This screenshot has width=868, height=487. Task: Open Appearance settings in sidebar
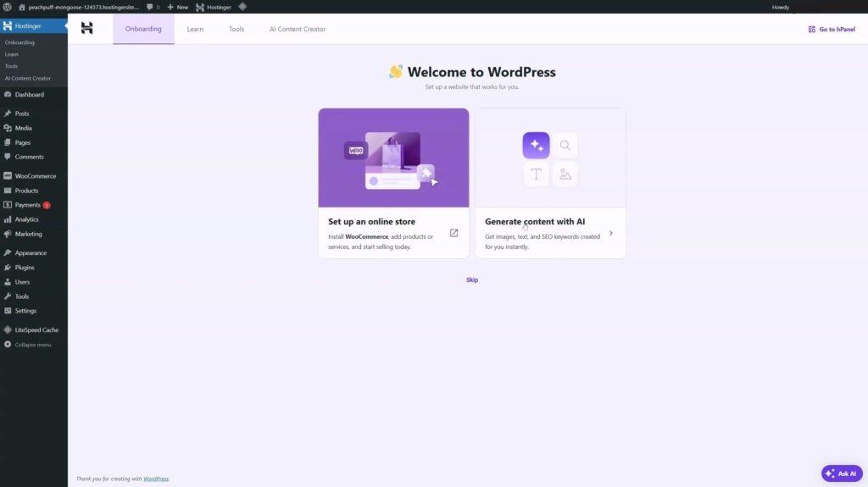[31, 253]
